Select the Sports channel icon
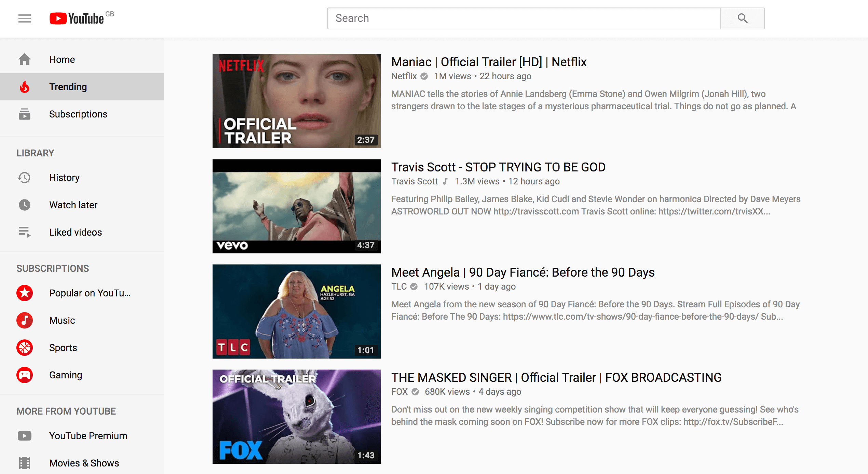The height and width of the screenshot is (474, 868). click(25, 348)
